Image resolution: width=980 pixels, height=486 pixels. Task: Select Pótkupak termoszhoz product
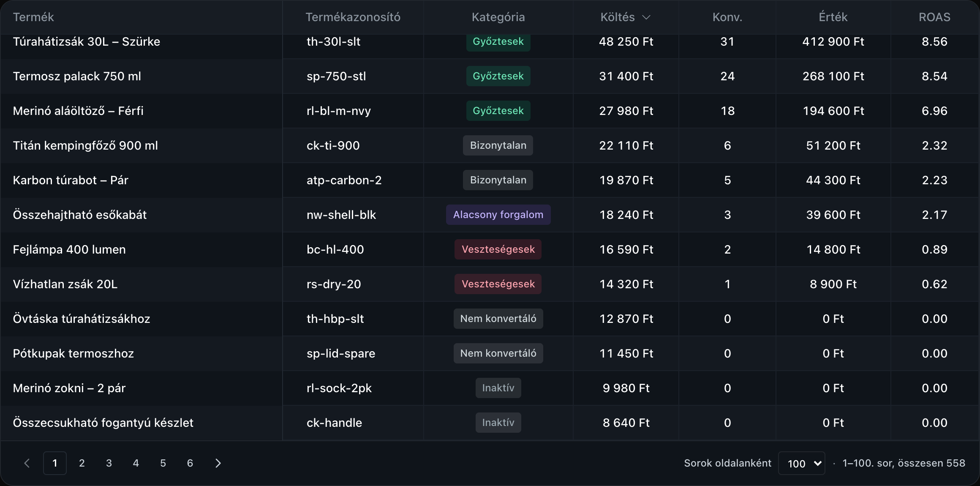tap(73, 353)
